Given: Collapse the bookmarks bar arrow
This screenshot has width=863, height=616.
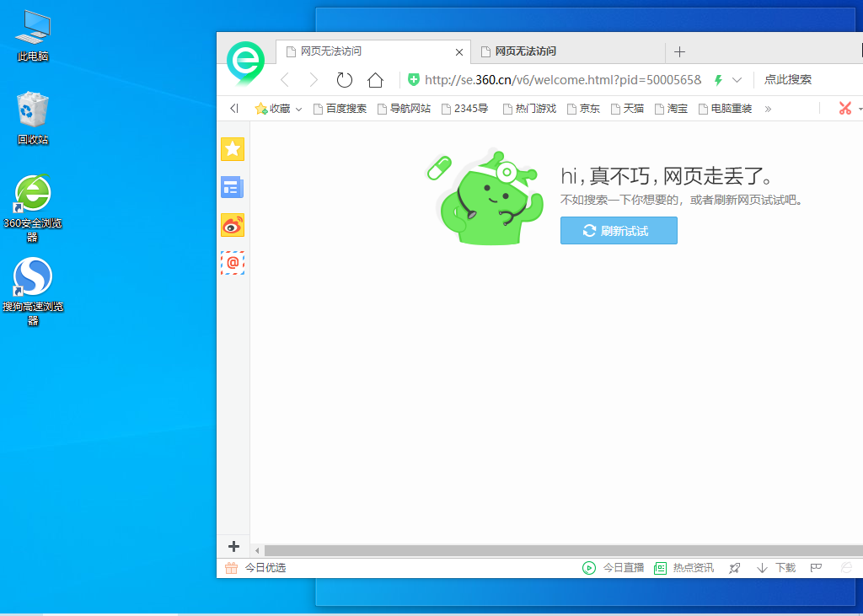Looking at the screenshot, I should (234, 108).
